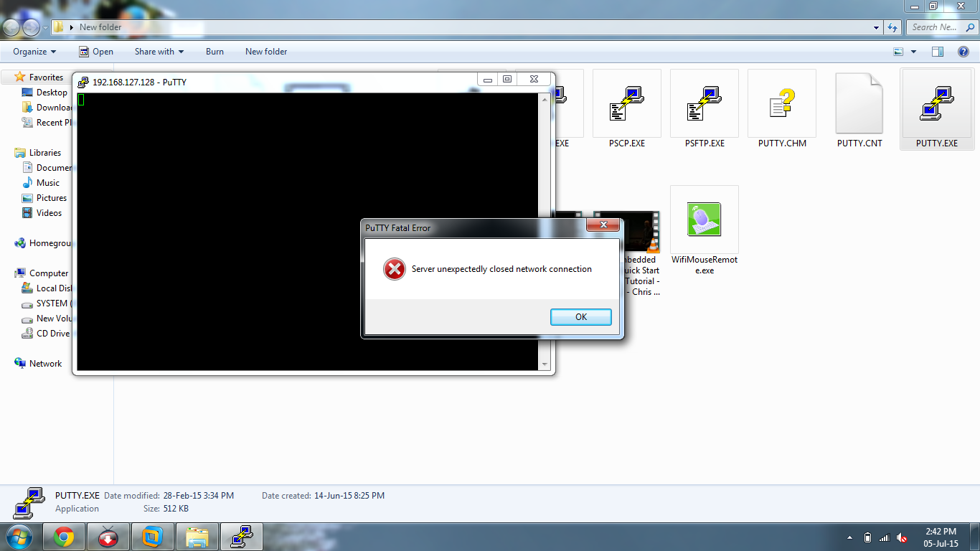Open the blue-orange virtual machine taskbar icon
980x551 pixels.
coord(153,537)
